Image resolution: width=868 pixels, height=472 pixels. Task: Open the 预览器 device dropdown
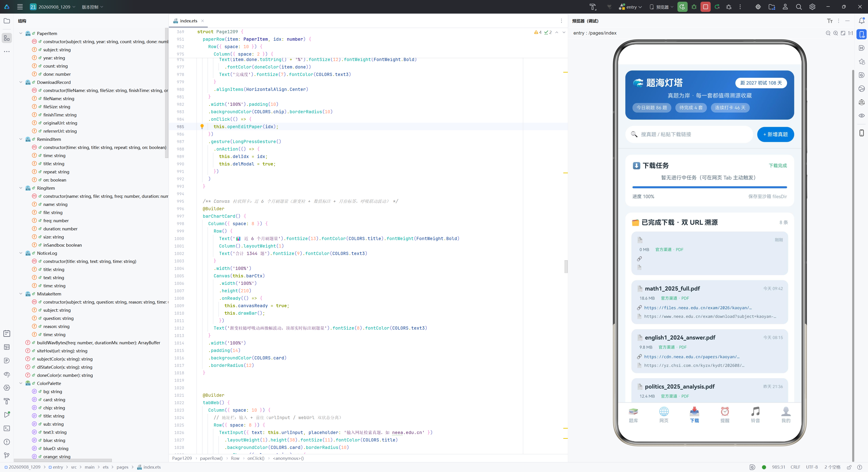coord(662,7)
